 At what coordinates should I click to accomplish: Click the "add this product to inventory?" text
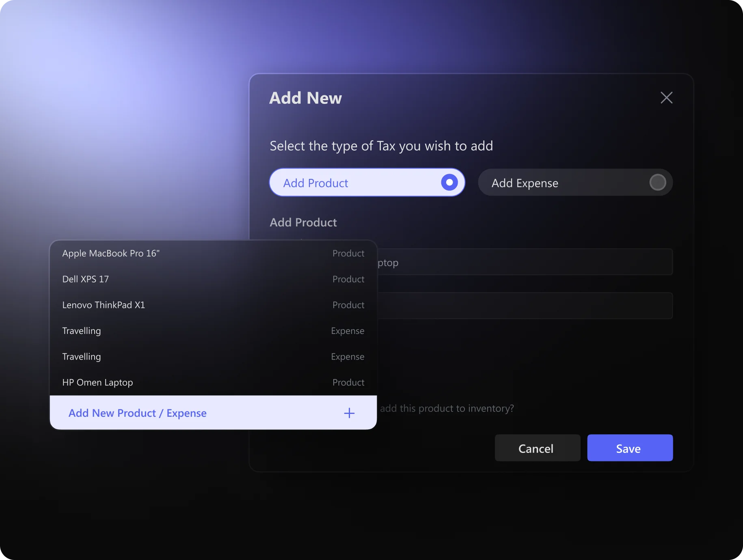447,409
